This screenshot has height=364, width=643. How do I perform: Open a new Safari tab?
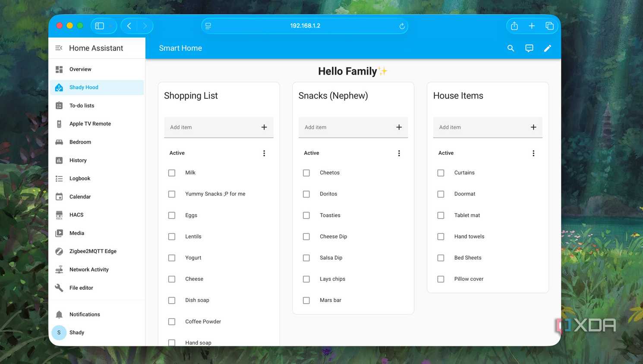coord(532,26)
